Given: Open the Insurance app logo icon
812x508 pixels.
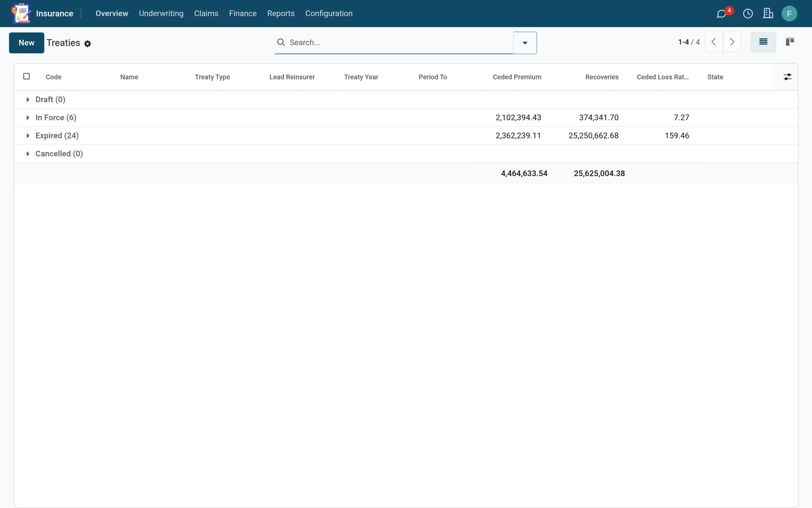Looking at the screenshot, I should coord(21,13).
